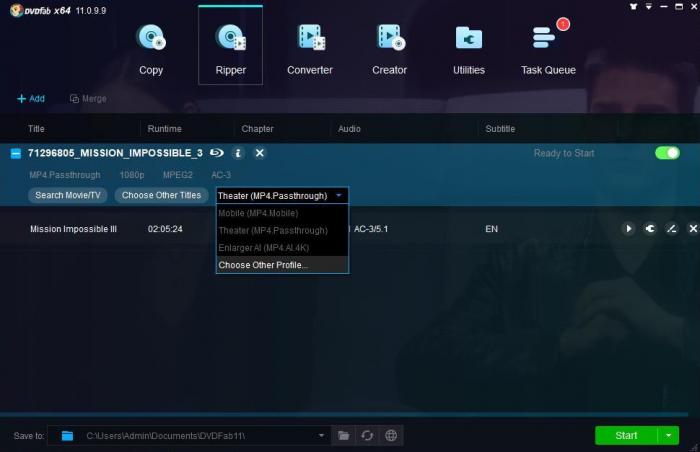700x452 pixels.
Task: Click the Ready to Start status text
Action: point(564,154)
